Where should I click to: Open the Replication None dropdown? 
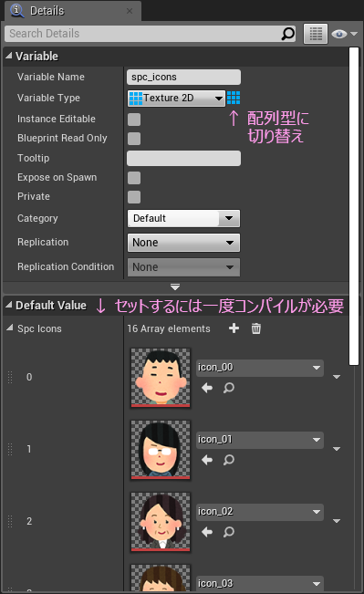click(183, 243)
